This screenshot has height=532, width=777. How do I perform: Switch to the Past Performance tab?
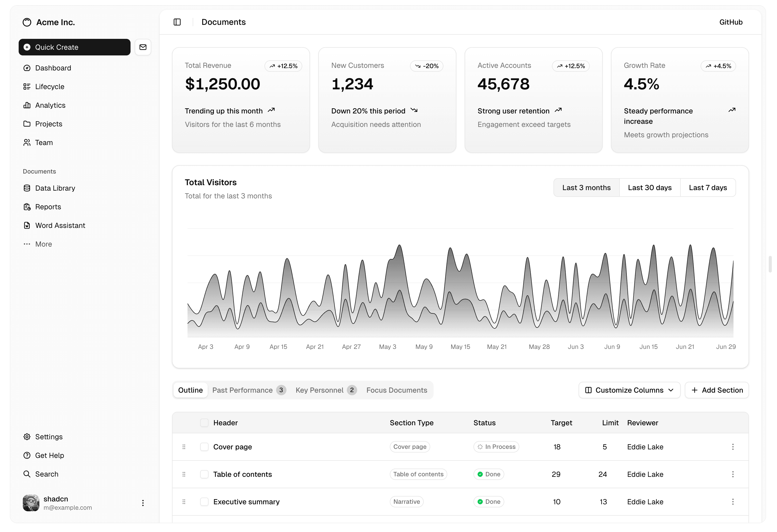pyautogui.click(x=249, y=390)
